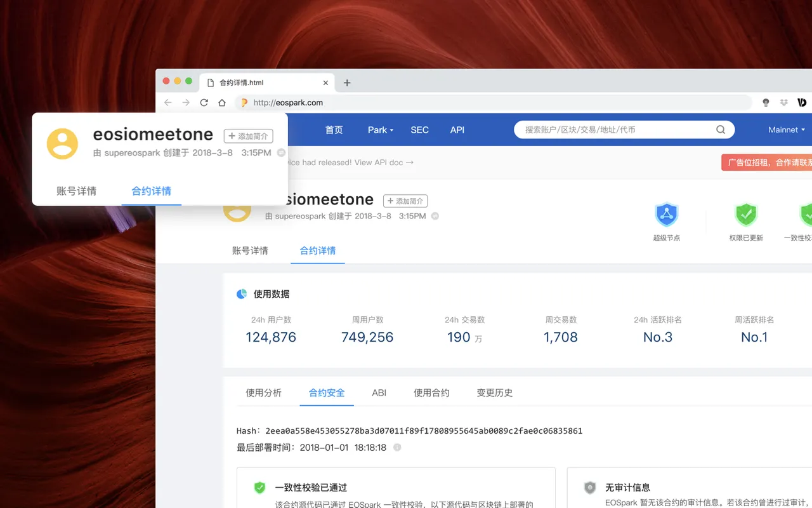This screenshot has width=812, height=508.
Task: Click the info icon after 最后部署时间
Action: (x=397, y=448)
